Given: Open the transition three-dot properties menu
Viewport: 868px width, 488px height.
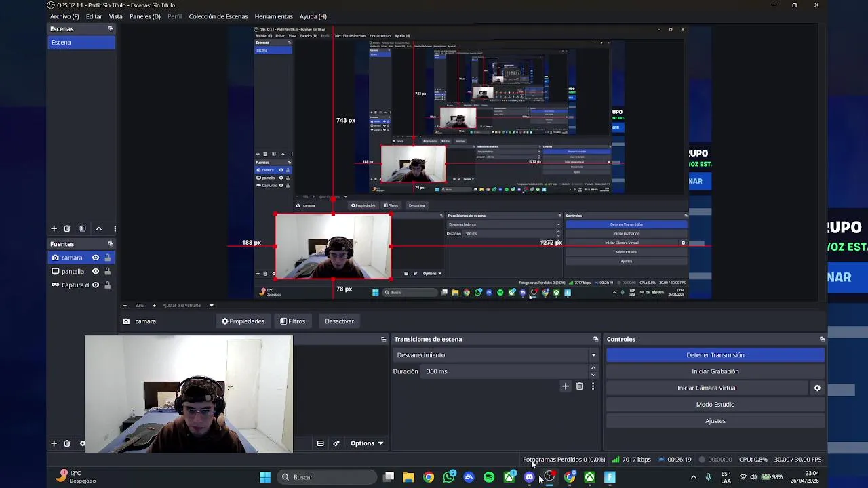Looking at the screenshot, I should [x=593, y=386].
